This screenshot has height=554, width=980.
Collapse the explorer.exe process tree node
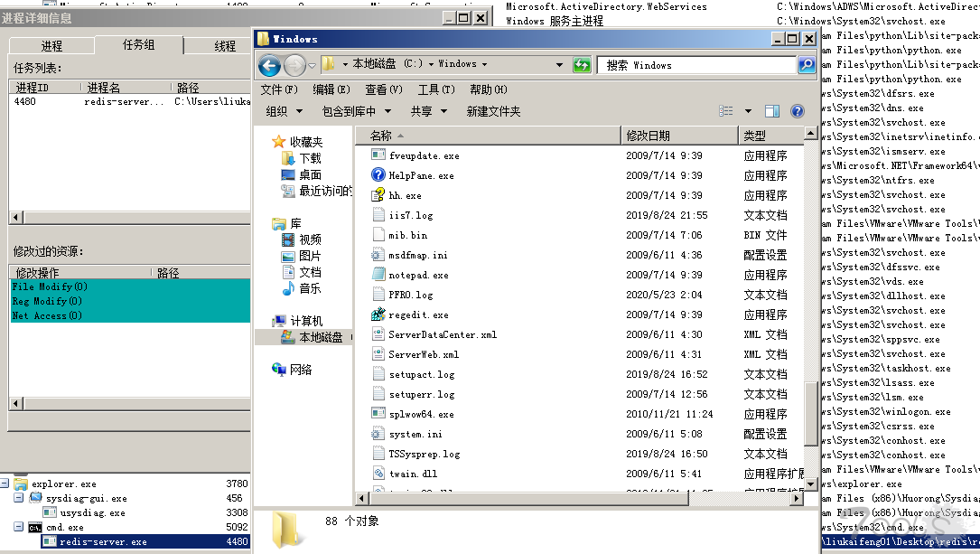point(5,484)
